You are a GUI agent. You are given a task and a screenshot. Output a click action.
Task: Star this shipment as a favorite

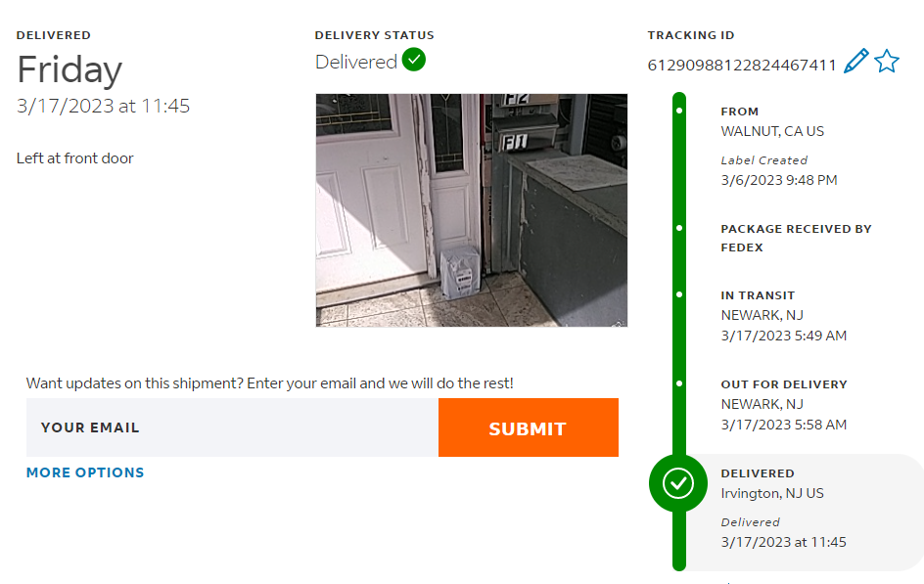point(887,63)
